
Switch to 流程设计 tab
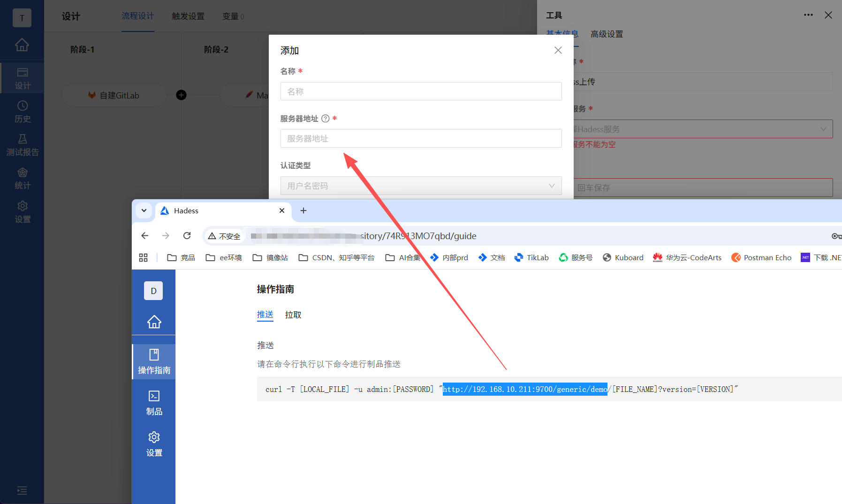[137, 16]
